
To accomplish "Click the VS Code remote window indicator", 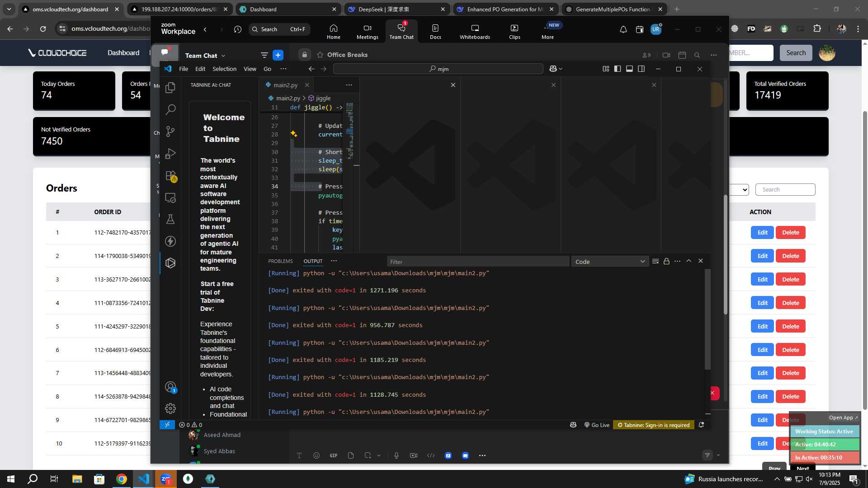I will (167, 425).
